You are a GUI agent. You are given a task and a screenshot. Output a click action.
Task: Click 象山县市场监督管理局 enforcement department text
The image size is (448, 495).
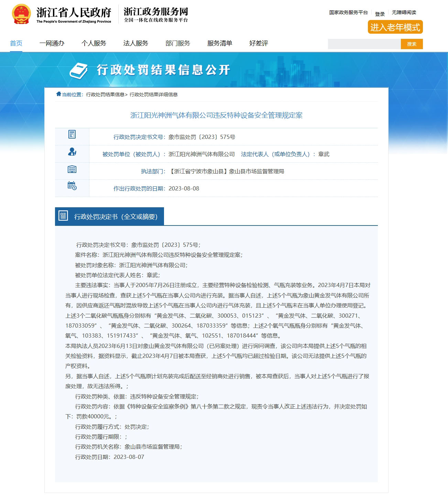tap(256, 171)
